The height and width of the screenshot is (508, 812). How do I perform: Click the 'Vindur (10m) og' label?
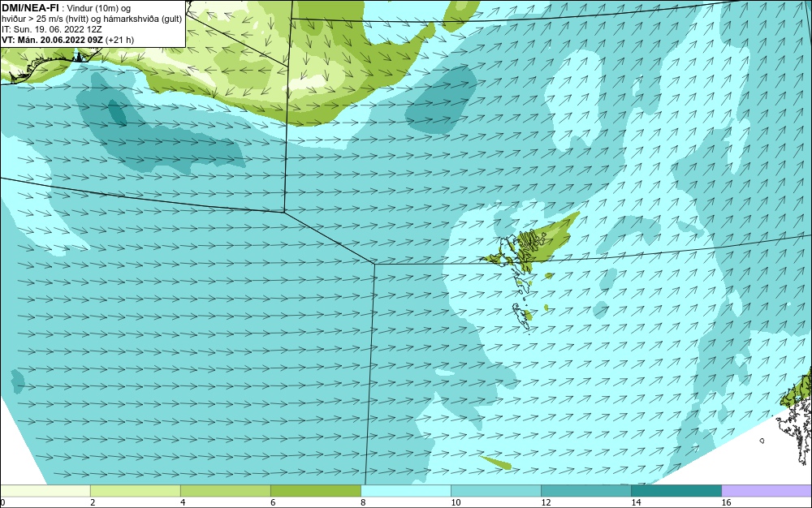(x=99, y=8)
